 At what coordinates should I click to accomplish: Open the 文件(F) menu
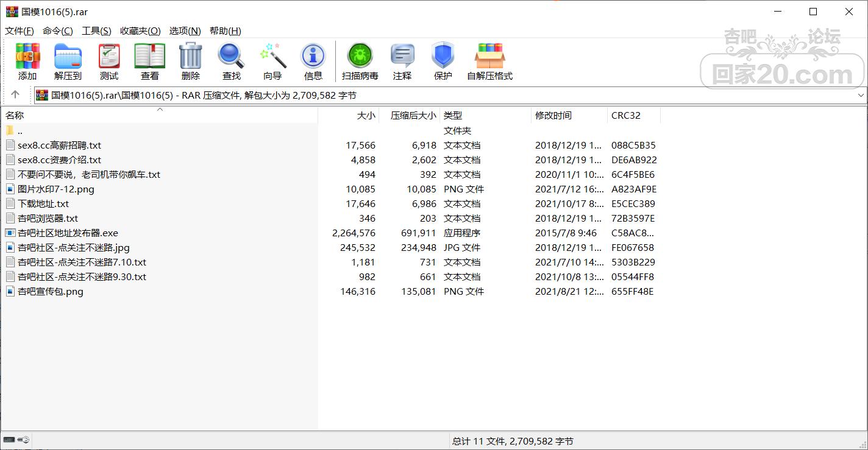click(19, 31)
